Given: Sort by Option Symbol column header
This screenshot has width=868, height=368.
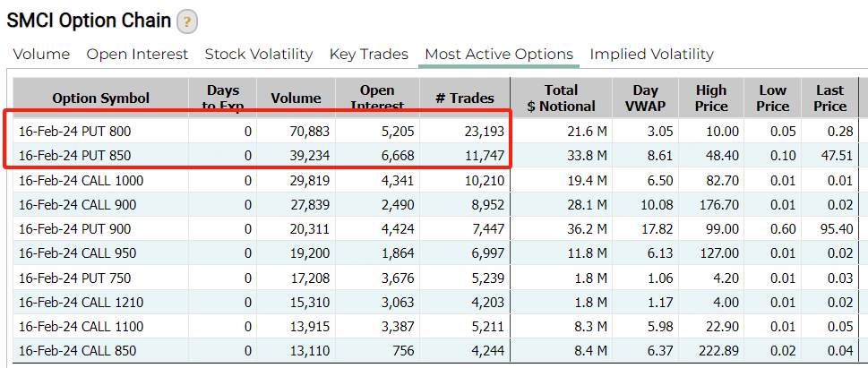Looking at the screenshot, I should pos(100,98).
